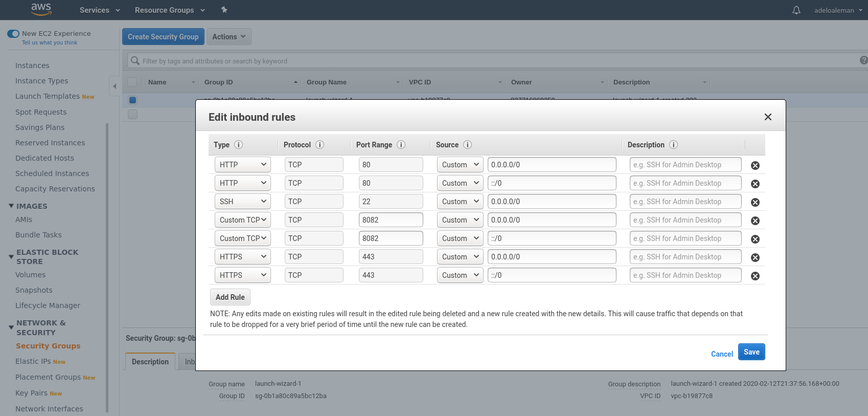The width and height of the screenshot is (868, 416).
Task: Toggle the New EC2 Experience switch
Action: tap(13, 34)
